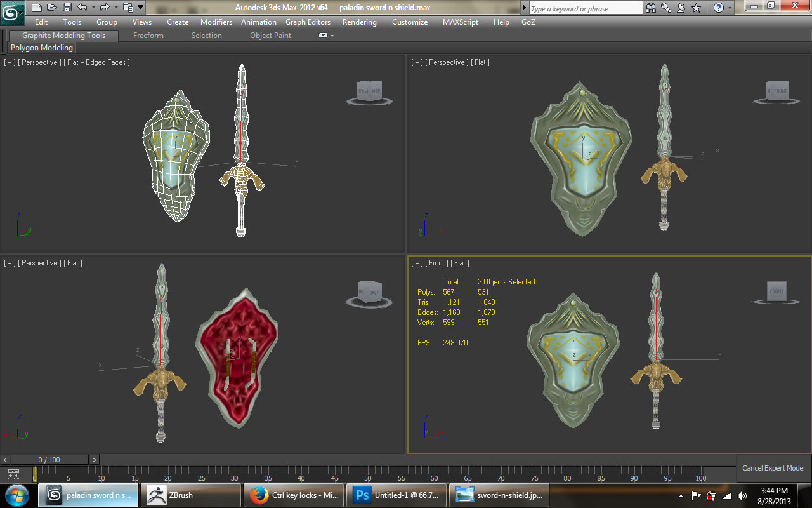This screenshot has height=508, width=812.
Task: Open Flat shading menu in bottom-left viewport
Action: point(74,263)
